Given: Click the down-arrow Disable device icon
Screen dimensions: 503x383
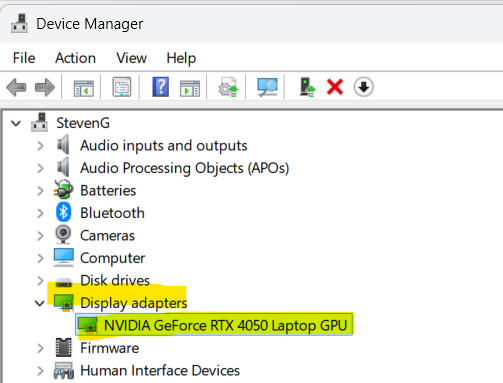Looking at the screenshot, I should [363, 87].
